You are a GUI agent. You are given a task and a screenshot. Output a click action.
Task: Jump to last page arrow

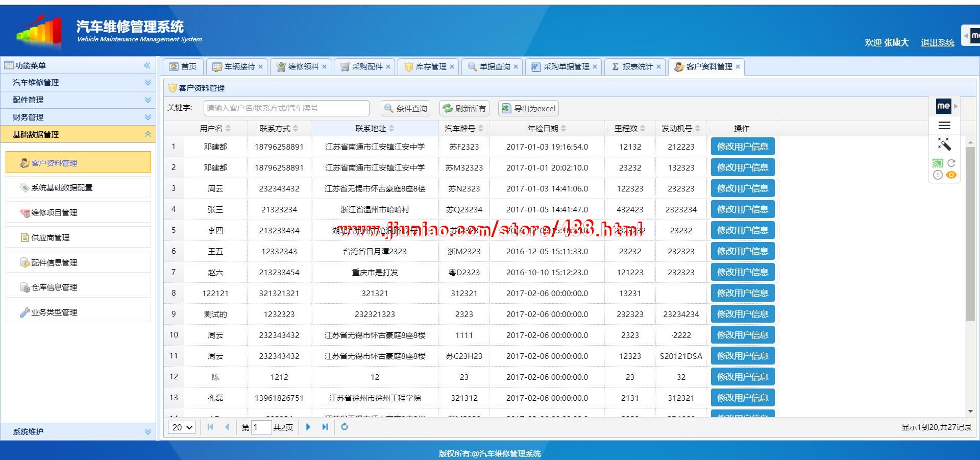[325, 427]
